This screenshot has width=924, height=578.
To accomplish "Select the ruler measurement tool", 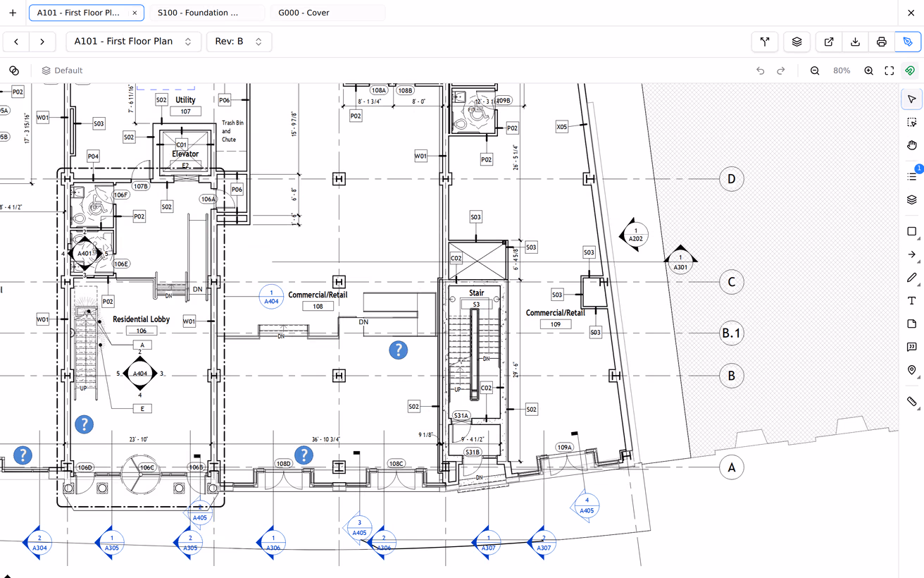I will point(911,402).
